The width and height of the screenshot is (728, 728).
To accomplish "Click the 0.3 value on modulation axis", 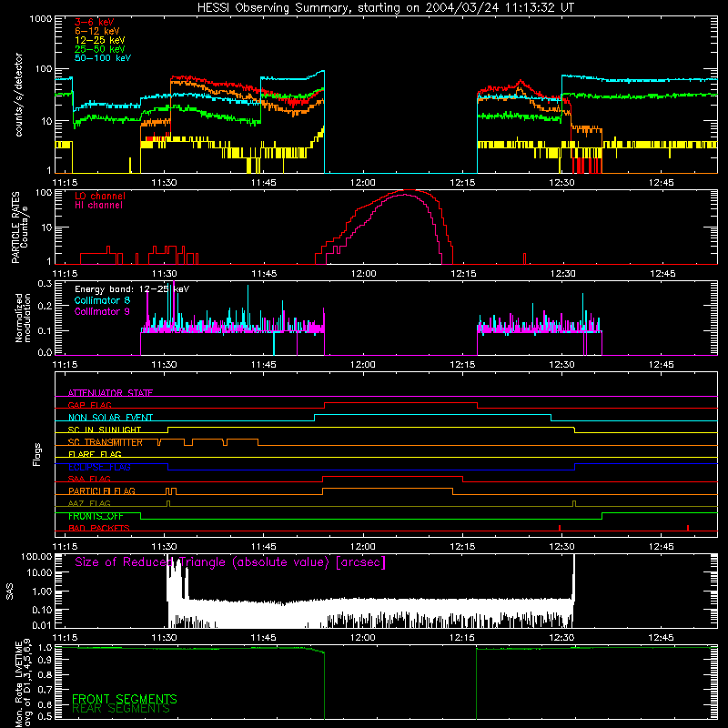I will coord(45,283).
